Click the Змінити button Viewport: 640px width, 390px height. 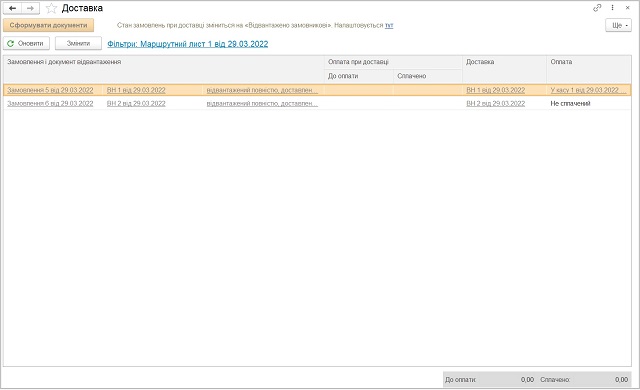click(x=78, y=43)
